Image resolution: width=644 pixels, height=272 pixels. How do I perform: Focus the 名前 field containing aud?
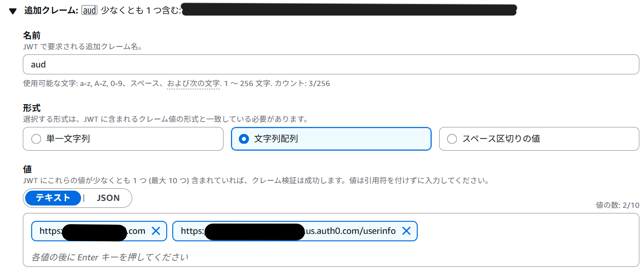click(186, 65)
